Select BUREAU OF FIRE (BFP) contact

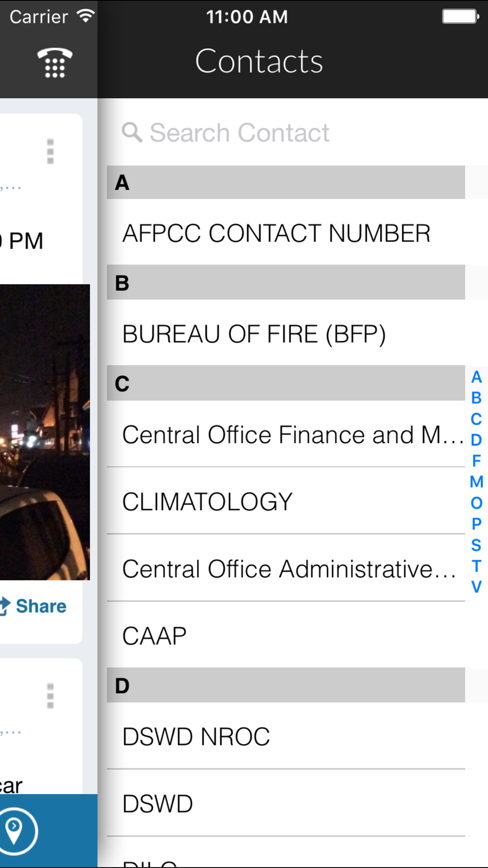point(254,334)
